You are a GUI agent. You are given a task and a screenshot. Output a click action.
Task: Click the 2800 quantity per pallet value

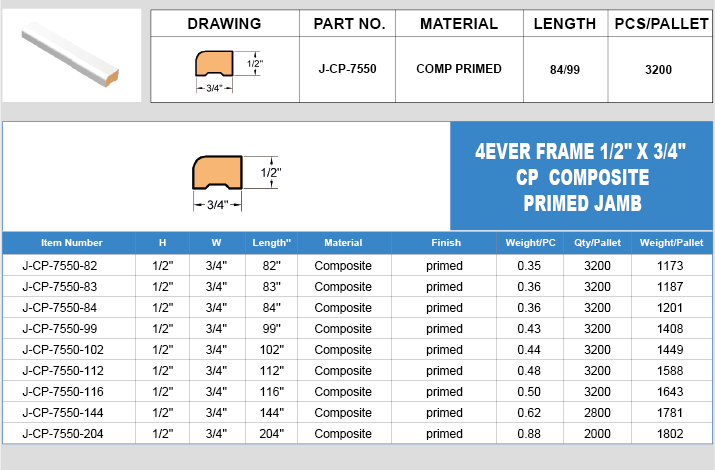(x=597, y=413)
